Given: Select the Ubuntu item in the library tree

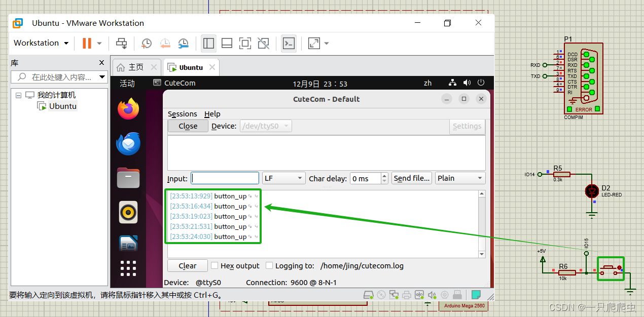Looking at the screenshot, I should tap(63, 106).
